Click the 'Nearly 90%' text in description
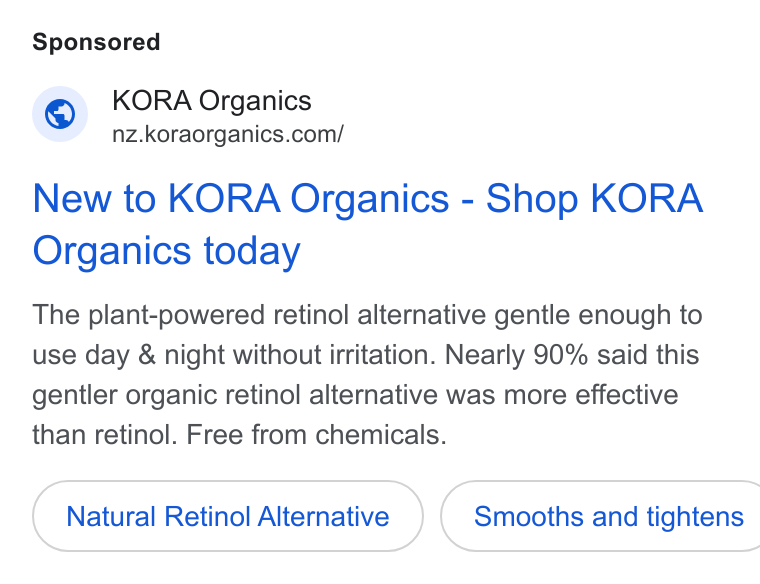The width and height of the screenshot is (760, 584). click(x=516, y=354)
